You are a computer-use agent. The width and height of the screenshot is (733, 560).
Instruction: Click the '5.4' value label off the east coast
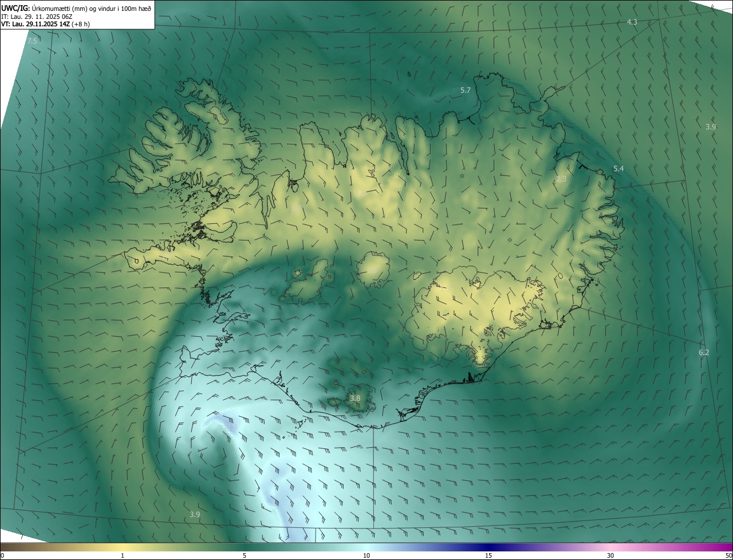(x=618, y=168)
